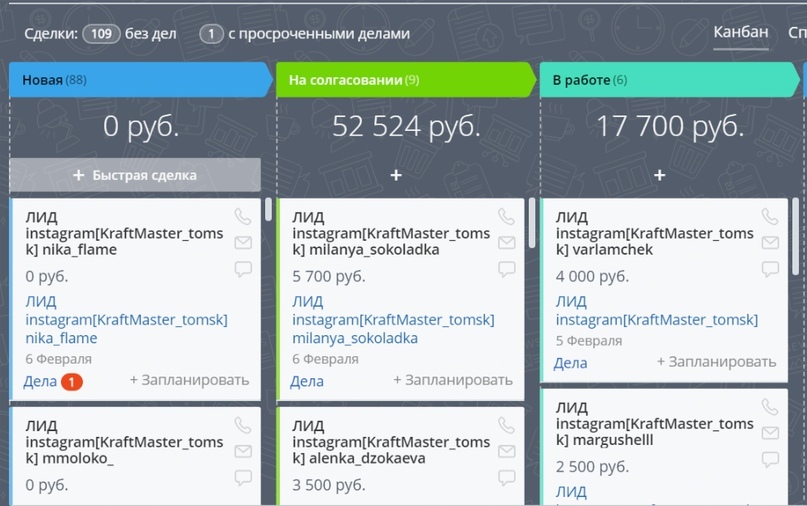Open deal title ЛИД mmoloko_

point(124,442)
